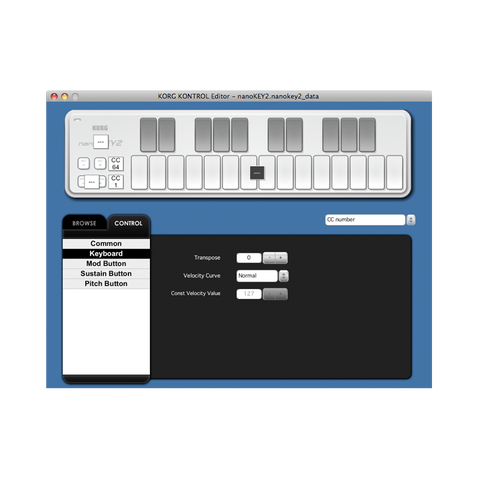The height and width of the screenshot is (480, 480).
Task: Click the leftmost white key of the keyboard
Action: 140,173
